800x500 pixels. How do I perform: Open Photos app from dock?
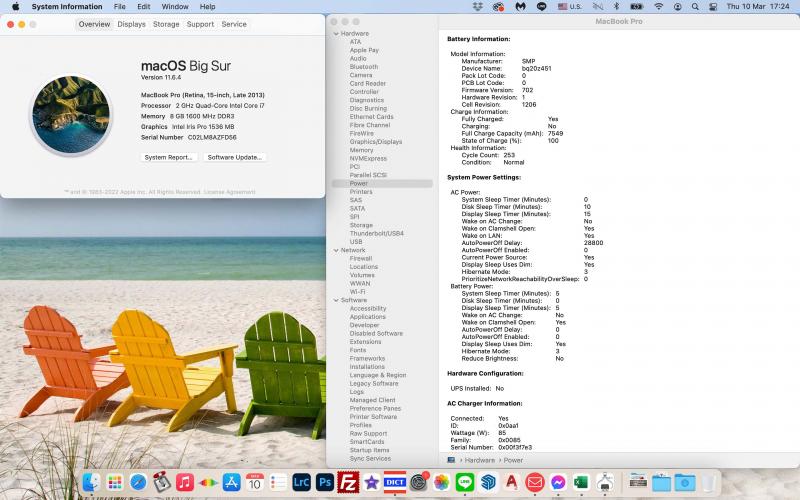coord(441,482)
